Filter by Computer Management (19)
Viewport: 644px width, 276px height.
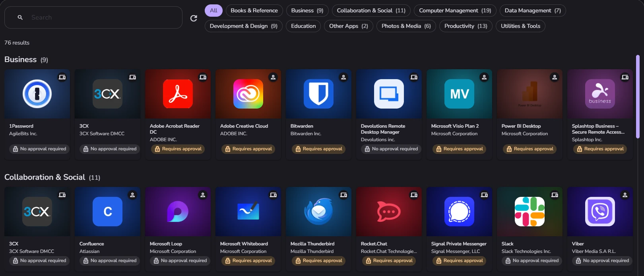455,10
